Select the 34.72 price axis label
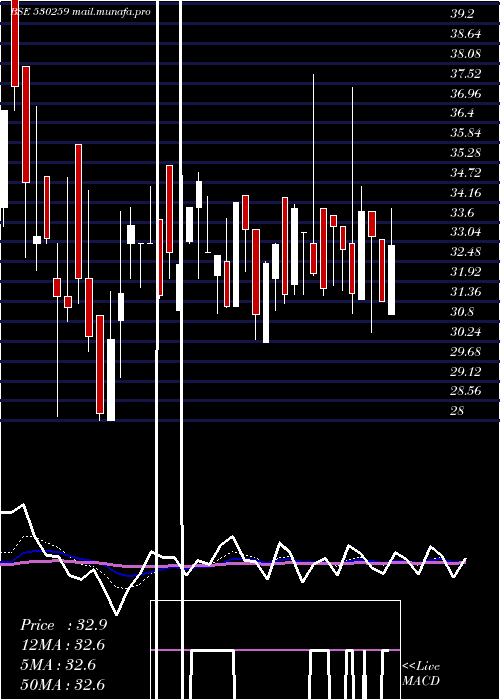Viewport: 500px width, 700px height. pyautogui.click(x=465, y=172)
